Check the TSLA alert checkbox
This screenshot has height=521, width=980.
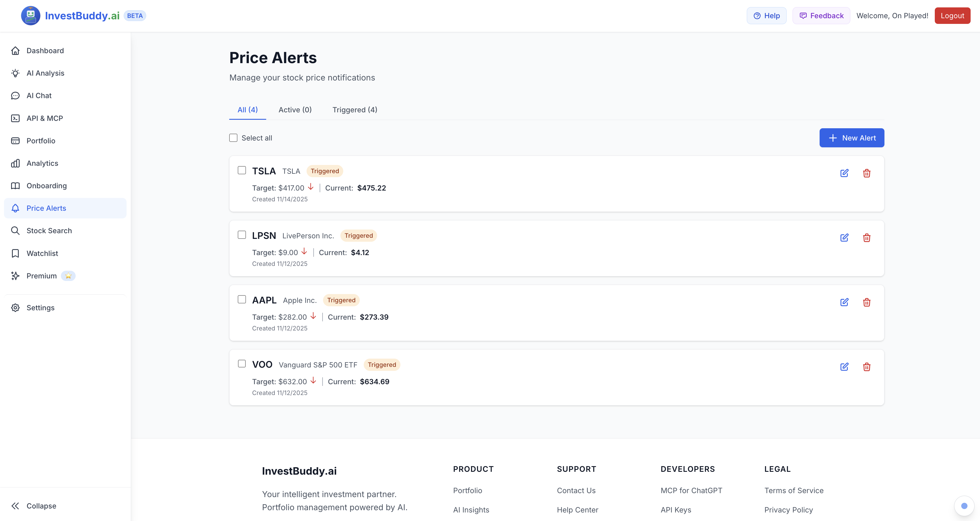[242, 170]
